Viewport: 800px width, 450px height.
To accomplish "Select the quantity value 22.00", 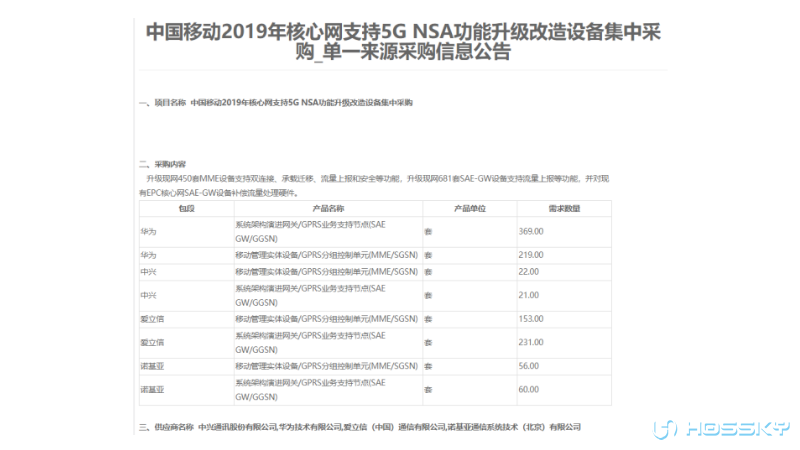I will [529, 272].
